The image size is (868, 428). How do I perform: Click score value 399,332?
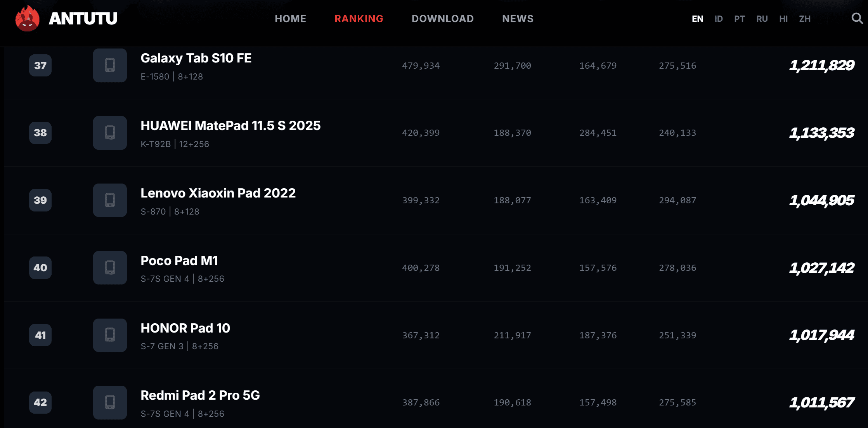coord(421,200)
